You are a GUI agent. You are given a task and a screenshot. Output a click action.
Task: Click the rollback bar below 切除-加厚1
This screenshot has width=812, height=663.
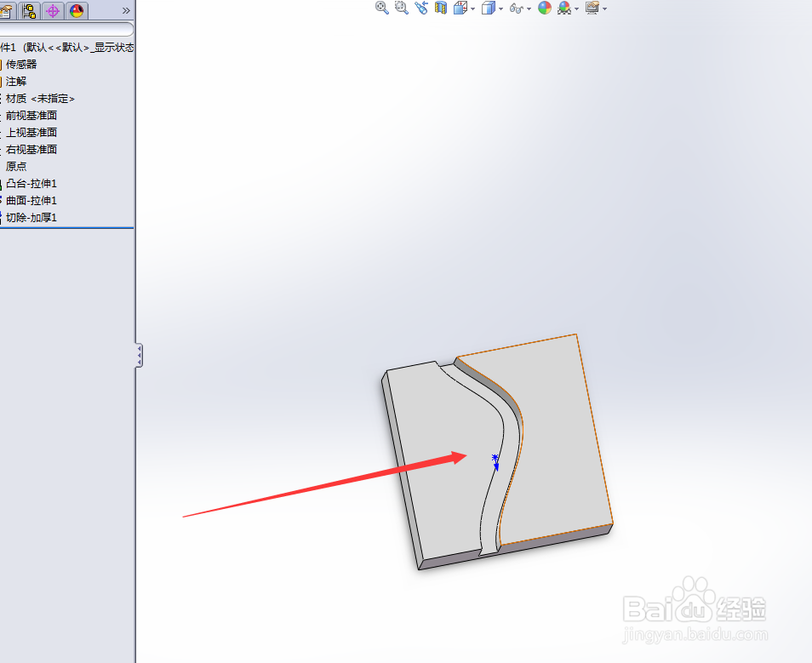tap(66, 228)
